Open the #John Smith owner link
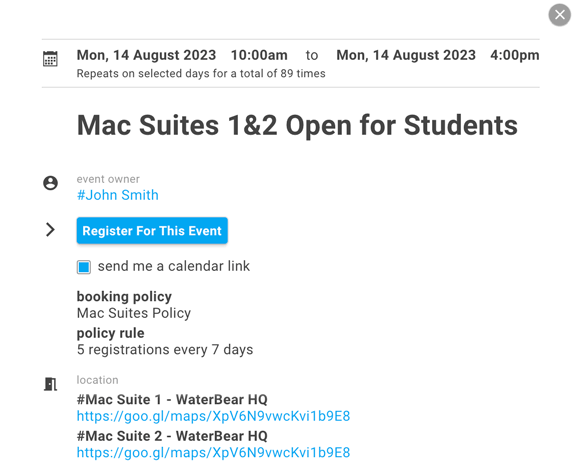 (x=118, y=195)
